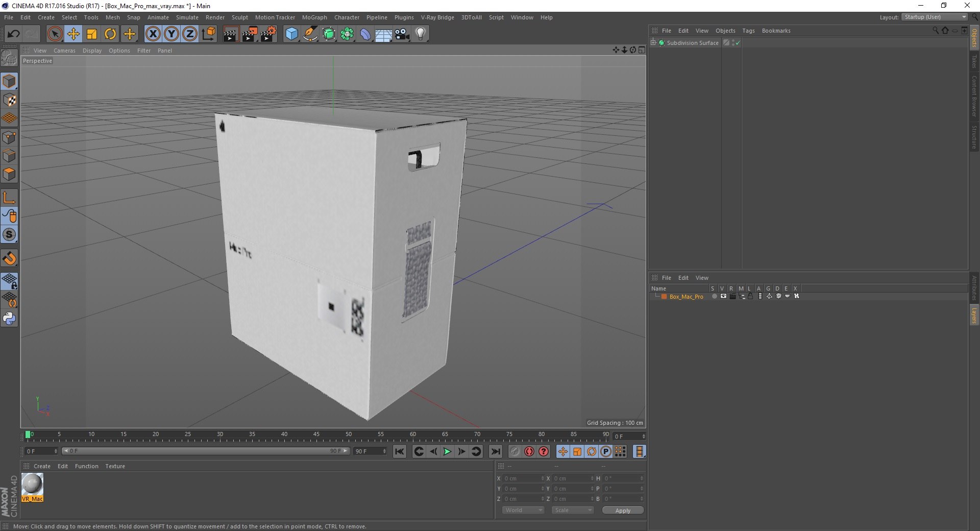This screenshot has width=980, height=531.
Task: Switch to Texture mode
Action: coord(9,100)
